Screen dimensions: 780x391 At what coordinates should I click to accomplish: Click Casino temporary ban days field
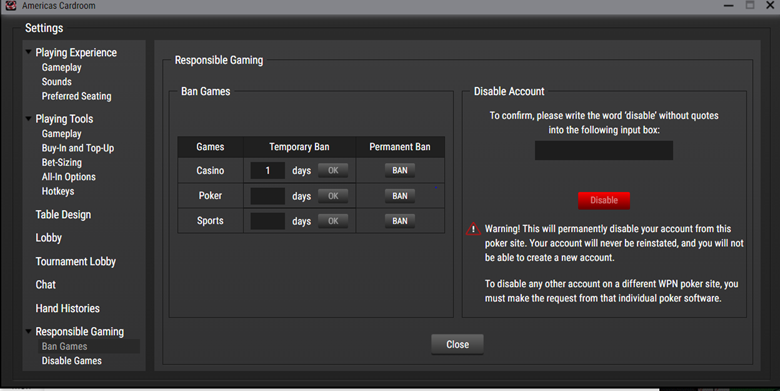(268, 171)
